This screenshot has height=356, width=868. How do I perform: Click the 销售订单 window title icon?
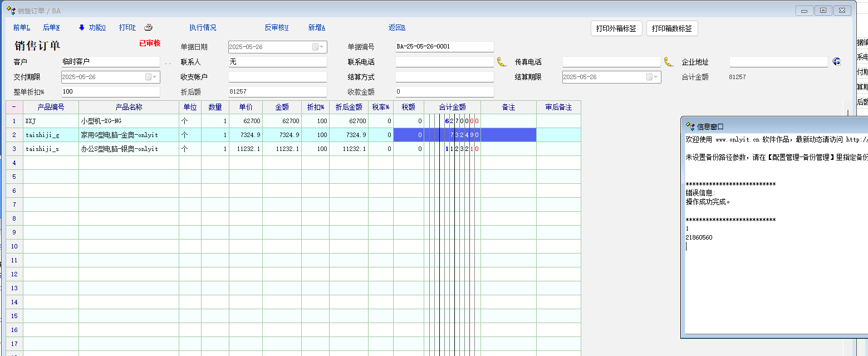click(10, 11)
